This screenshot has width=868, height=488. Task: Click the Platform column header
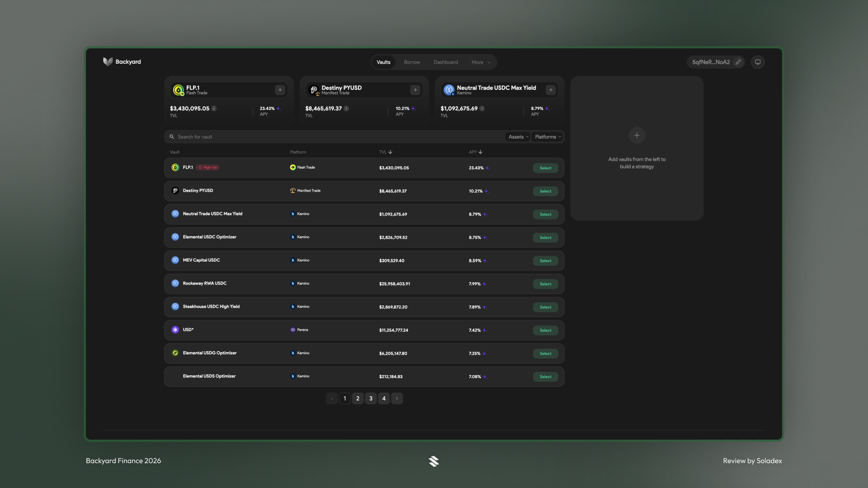click(x=298, y=152)
